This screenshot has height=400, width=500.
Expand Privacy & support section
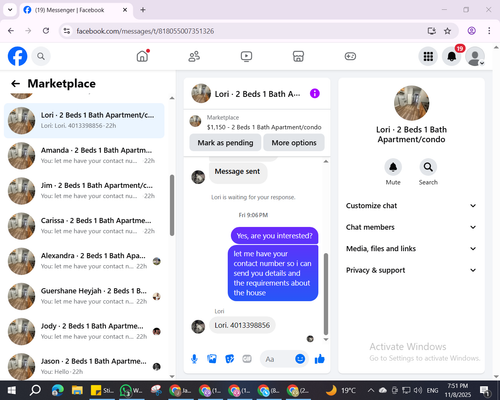411,270
